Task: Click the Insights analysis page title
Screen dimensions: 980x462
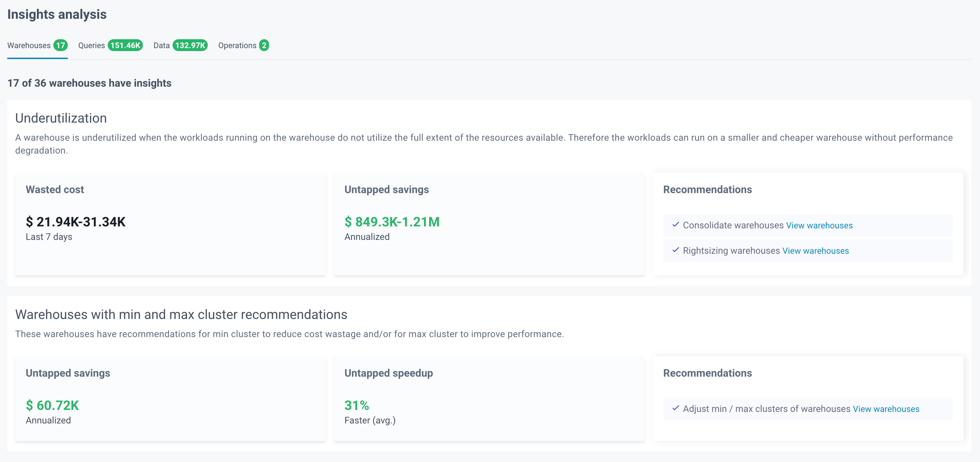Action: click(57, 14)
